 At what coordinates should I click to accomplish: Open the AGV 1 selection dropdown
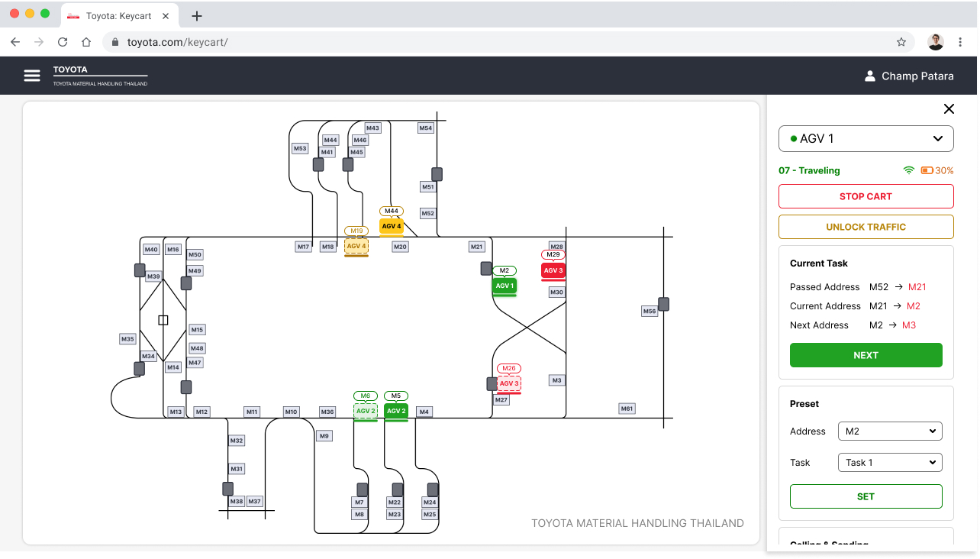click(866, 138)
